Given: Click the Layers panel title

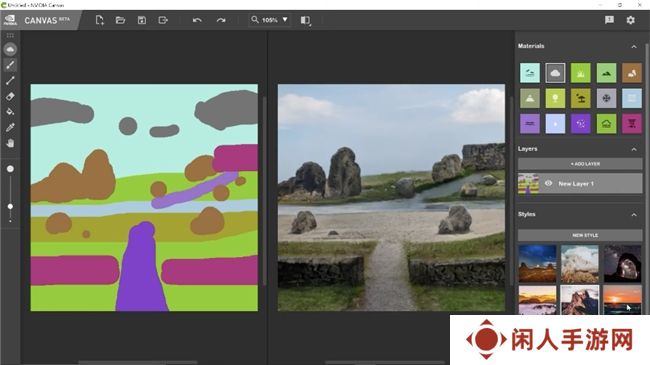Looking at the screenshot, I should pos(527,148).
